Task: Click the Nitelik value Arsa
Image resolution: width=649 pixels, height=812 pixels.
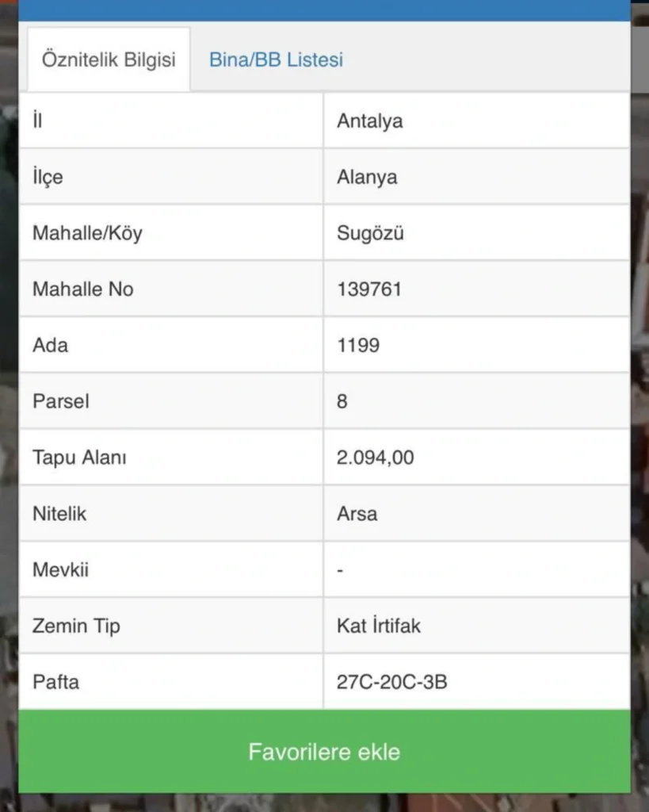Action: (357, 514)
